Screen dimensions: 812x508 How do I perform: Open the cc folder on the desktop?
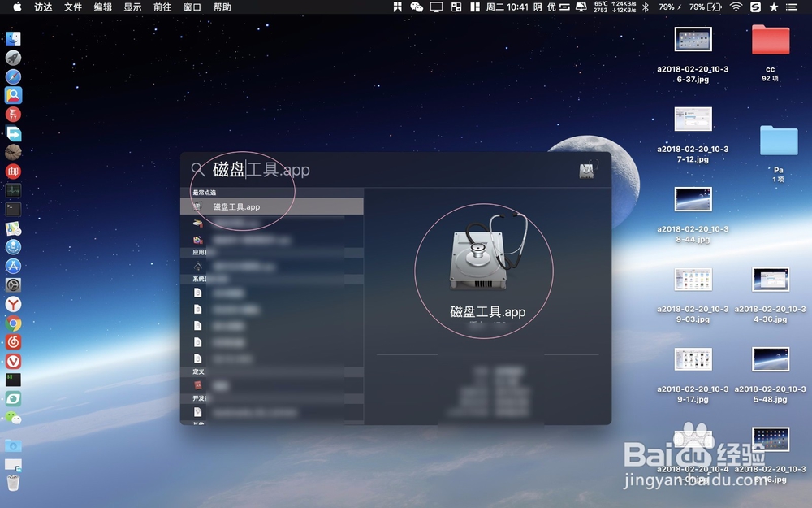770,39
